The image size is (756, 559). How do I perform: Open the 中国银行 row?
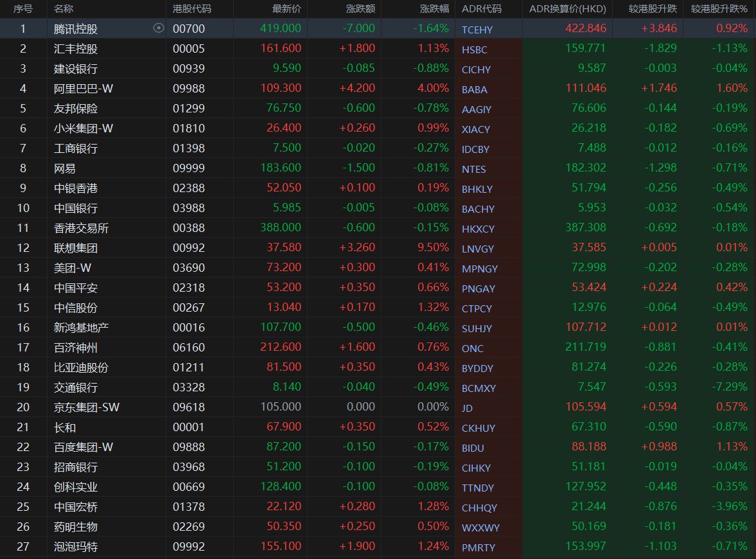click(378, 208)
